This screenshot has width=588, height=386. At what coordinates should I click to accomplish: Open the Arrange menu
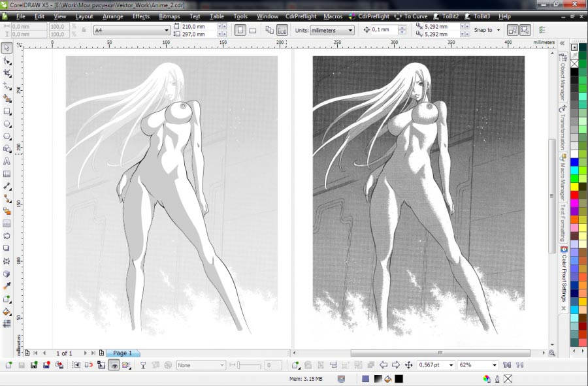coord(112,16)
